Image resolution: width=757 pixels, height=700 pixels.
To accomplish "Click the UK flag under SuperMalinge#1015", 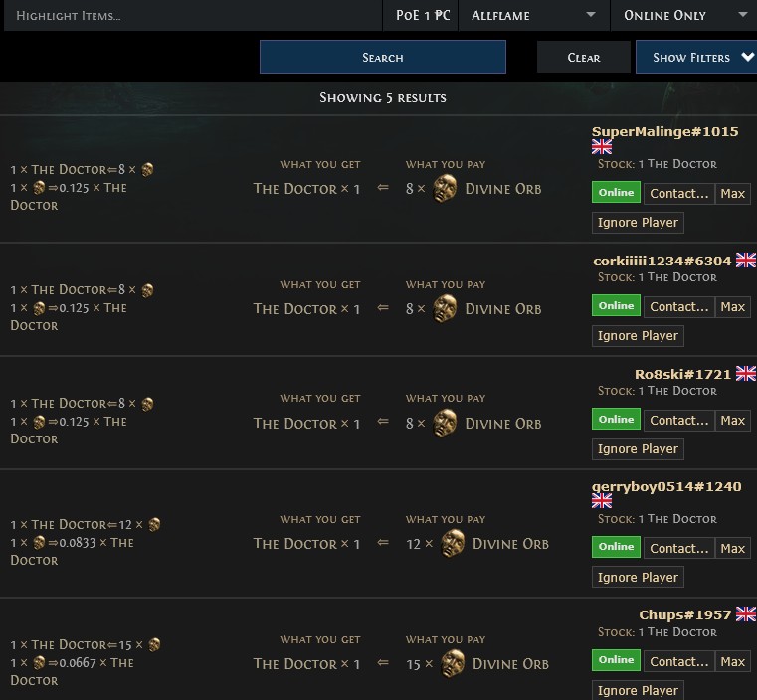I will pos(602,146).
